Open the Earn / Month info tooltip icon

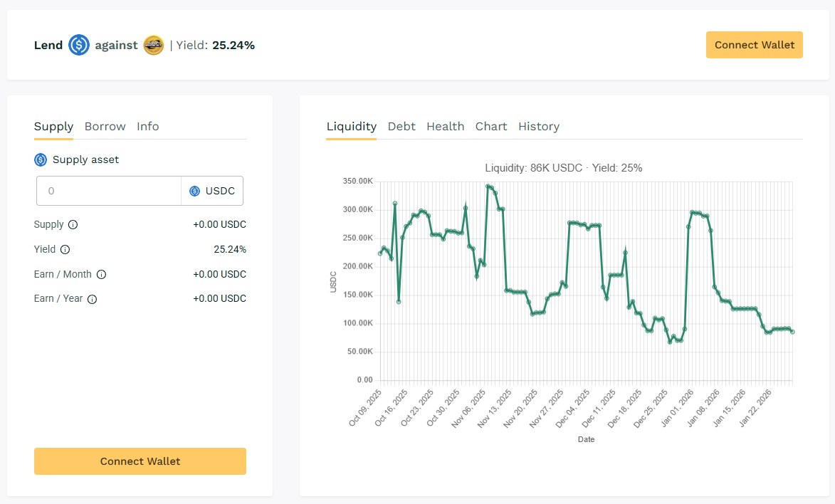pos(101,275)
